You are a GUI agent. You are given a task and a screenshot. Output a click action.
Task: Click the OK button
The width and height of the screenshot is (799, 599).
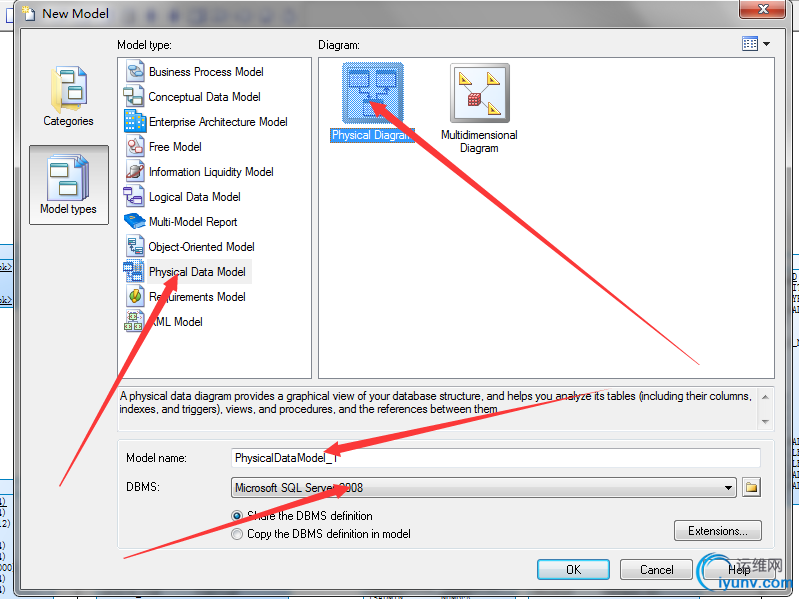(573, 569)
